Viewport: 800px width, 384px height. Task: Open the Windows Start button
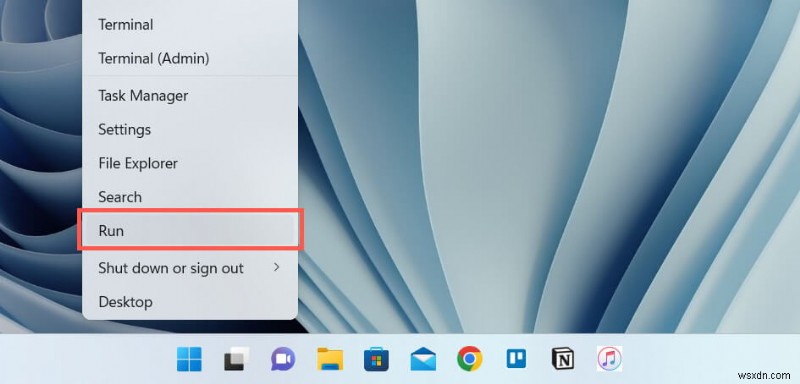coord(189,359)
